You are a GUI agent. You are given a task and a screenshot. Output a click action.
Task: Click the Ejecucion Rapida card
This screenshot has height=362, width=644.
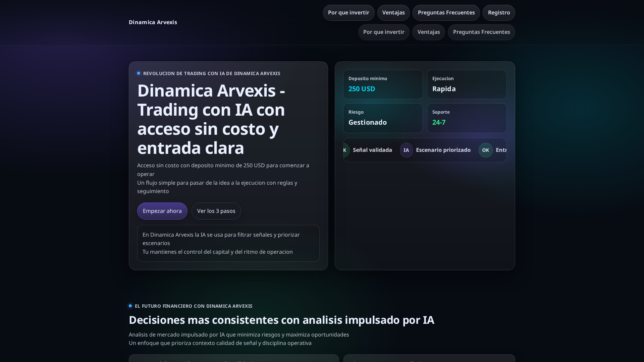pyautogui.click(x=467, y=84)
